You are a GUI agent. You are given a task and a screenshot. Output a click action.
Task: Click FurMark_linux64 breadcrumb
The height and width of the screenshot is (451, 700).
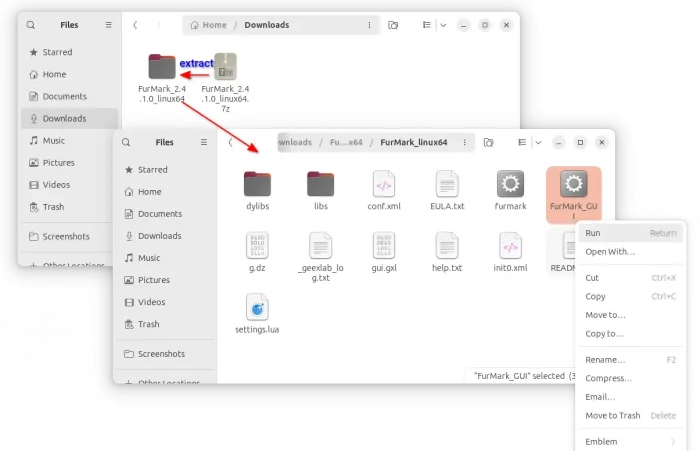(x=414, y=142)
